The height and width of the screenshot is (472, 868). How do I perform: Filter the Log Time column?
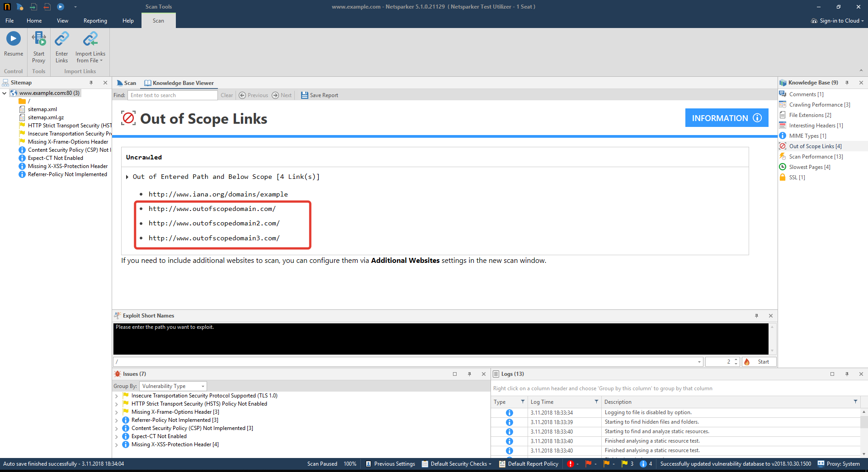(596, 402)
